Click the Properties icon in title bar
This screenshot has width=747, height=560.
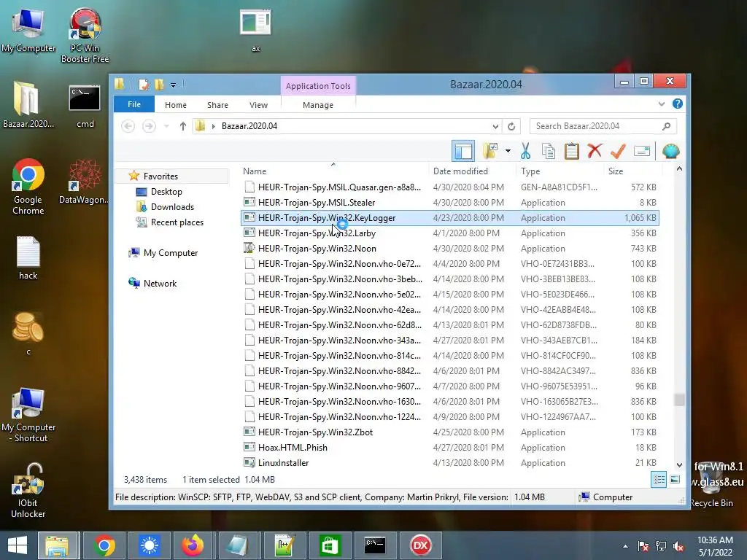coord(143,85)
